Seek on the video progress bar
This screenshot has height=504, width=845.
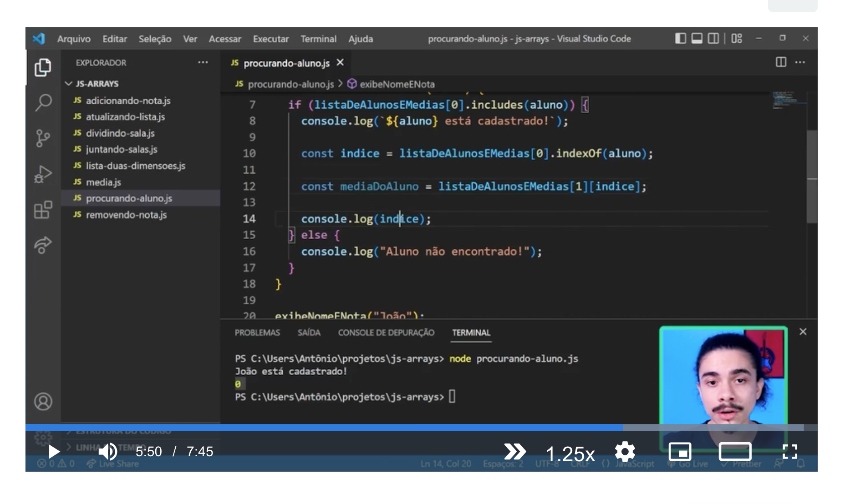421,428
